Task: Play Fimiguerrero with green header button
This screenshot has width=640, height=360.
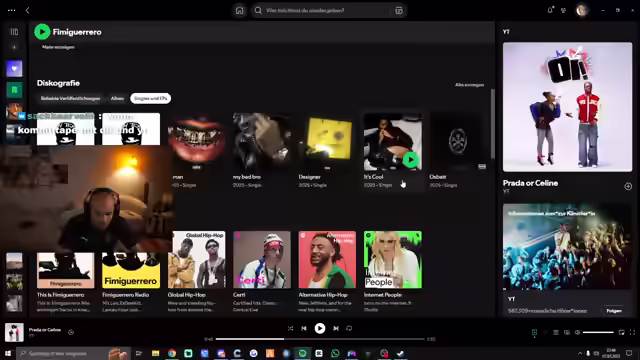Action: pyautogui.click(x=42, y=32)
